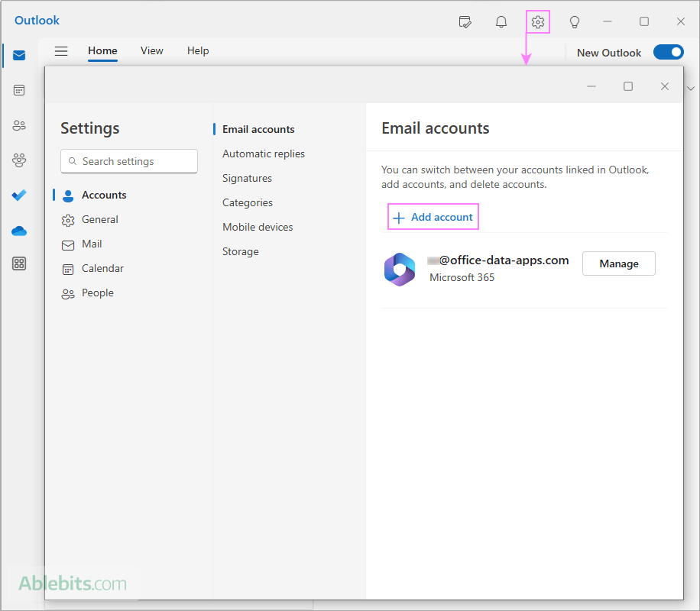This screenshot has height=611, width=700.
Task: Click the Microsoft 365 account logo
Action: (x=400, y=269)
